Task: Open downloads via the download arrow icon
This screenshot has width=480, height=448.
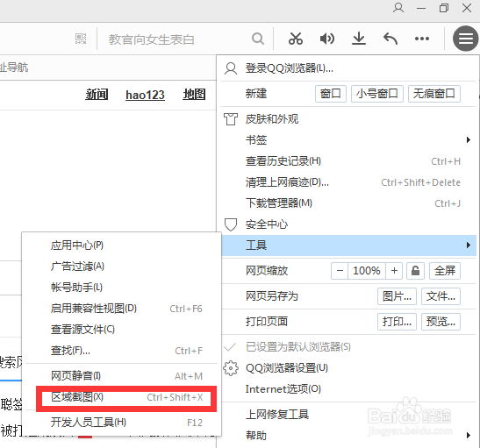Action: click(x=359, y=39)
